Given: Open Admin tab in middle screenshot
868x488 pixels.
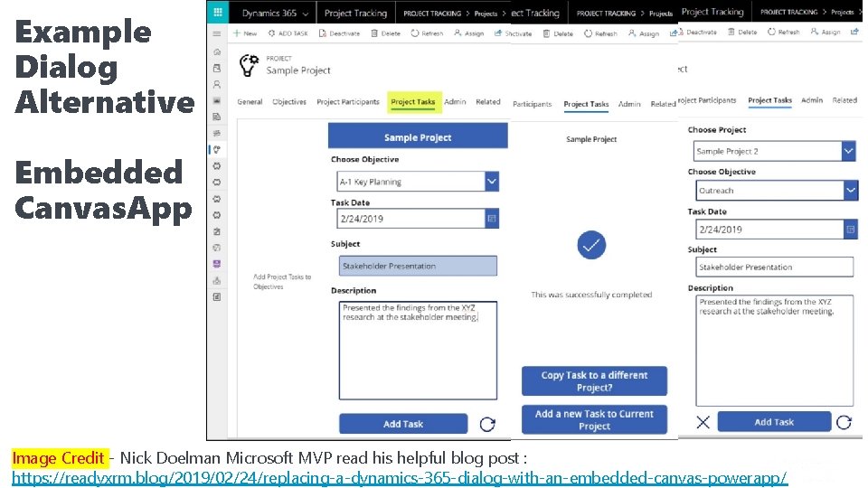Looking at the screenshot, I should (x=629, y=104).
